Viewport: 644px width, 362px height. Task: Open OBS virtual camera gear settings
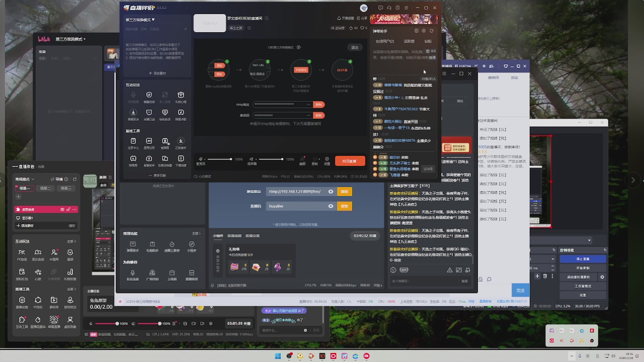pyautogui.click(x=602, y=277)
